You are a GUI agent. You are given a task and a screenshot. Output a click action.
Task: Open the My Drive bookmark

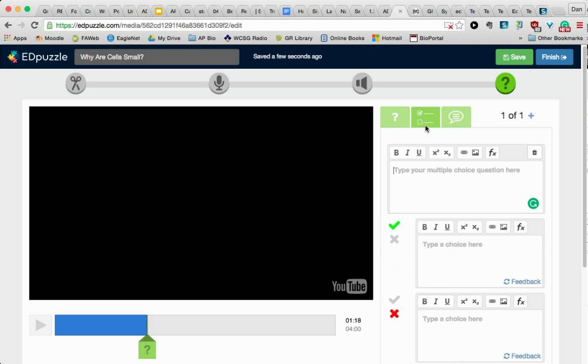pos(164,38)
